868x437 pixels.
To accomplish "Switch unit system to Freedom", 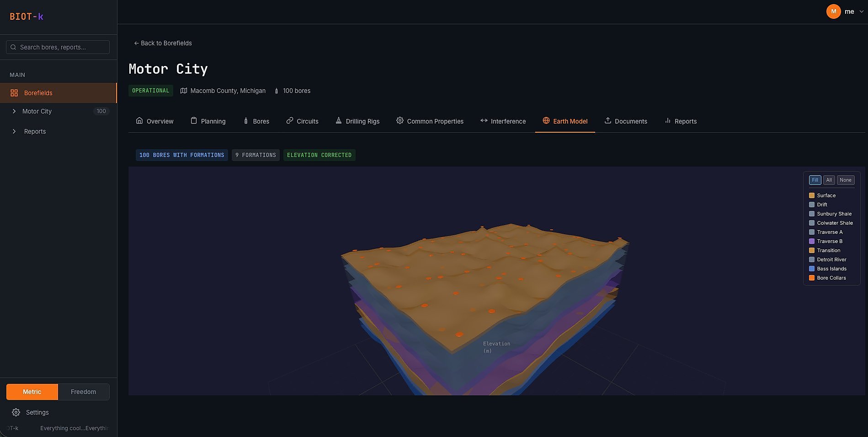I will pos(83,392).
